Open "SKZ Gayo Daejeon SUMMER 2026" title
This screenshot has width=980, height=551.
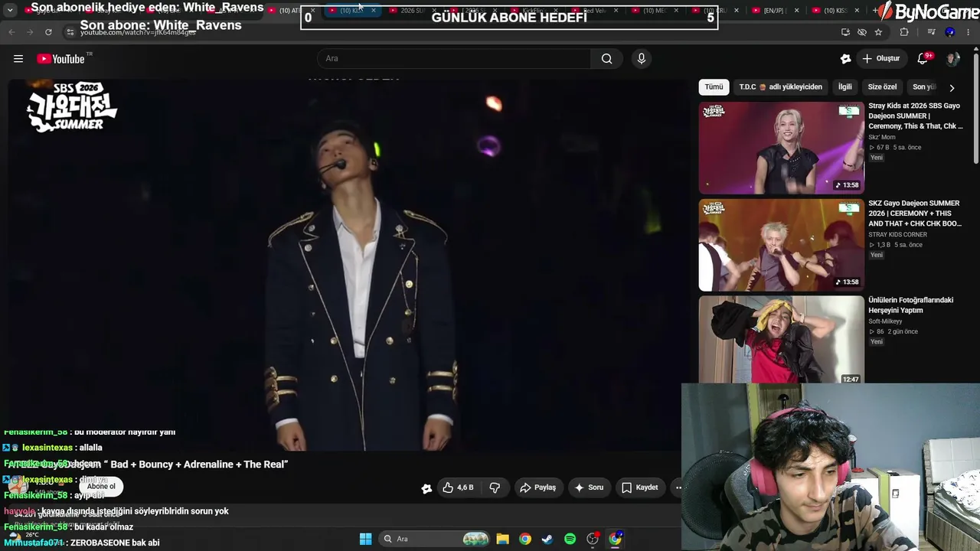(x=916, y=214)
